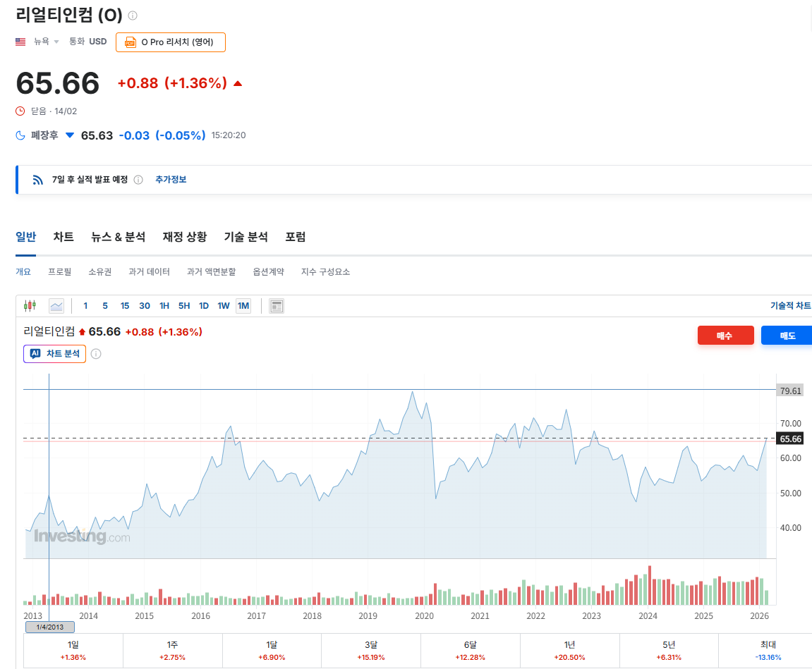Open the 옵션계약 sub-tab
812x669 pixels.
[x=268, y=271]
